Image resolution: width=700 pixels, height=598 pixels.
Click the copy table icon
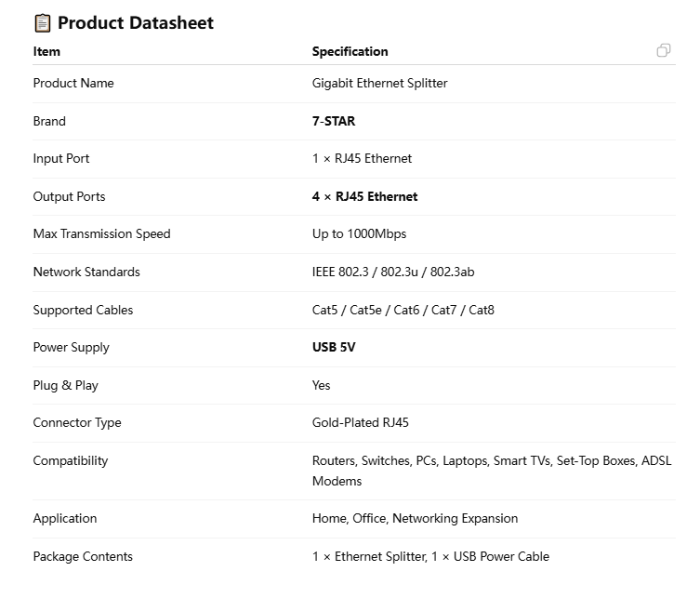[x=664, y=50]
